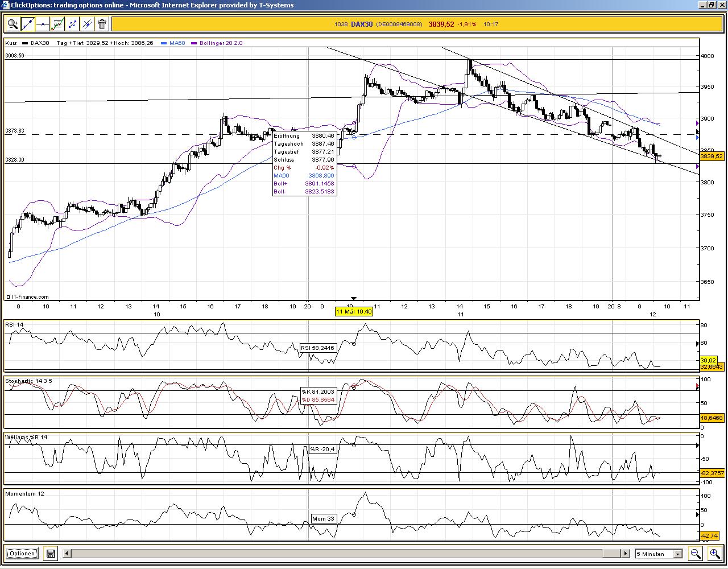Click the horizontal scrollbar right arrow
The image size is (728, 569).
(624, 553)
